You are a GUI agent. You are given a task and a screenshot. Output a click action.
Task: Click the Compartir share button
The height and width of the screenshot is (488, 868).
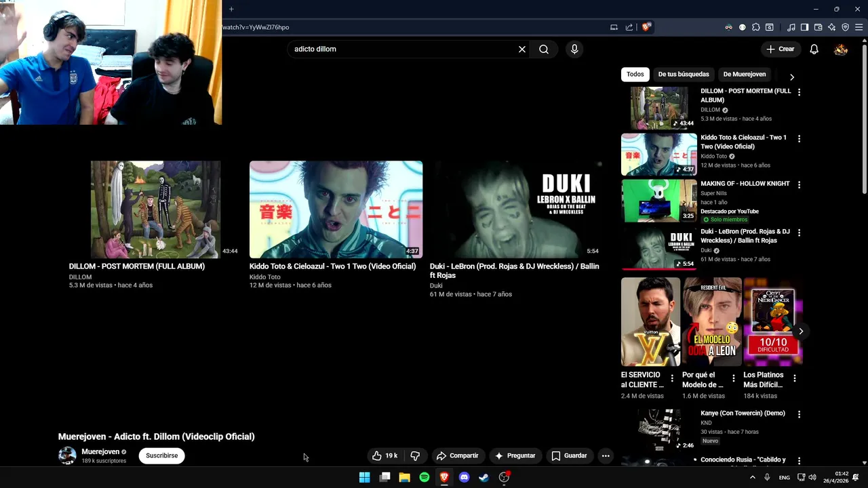(458, 455)
